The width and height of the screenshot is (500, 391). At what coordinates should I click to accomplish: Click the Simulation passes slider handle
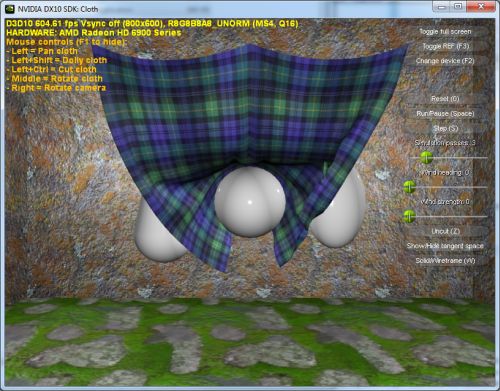(426, 157)
